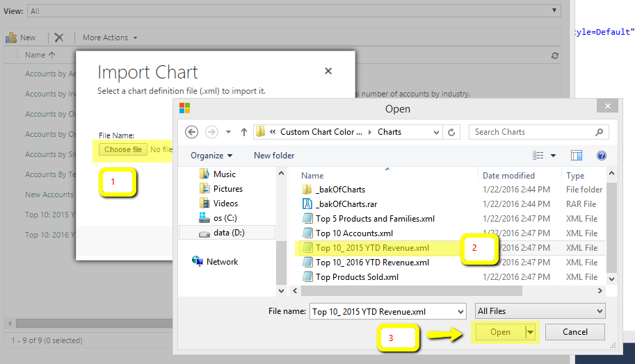This screenshot has height=364, width=635.
Task: Expand the View dropdown set to All
Action: point(554,11)
